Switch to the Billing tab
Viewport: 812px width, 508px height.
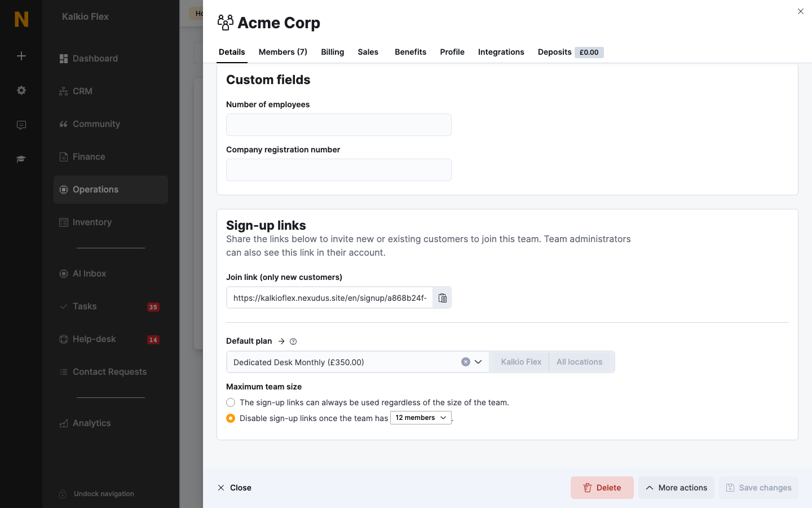(x=333, y=52)
